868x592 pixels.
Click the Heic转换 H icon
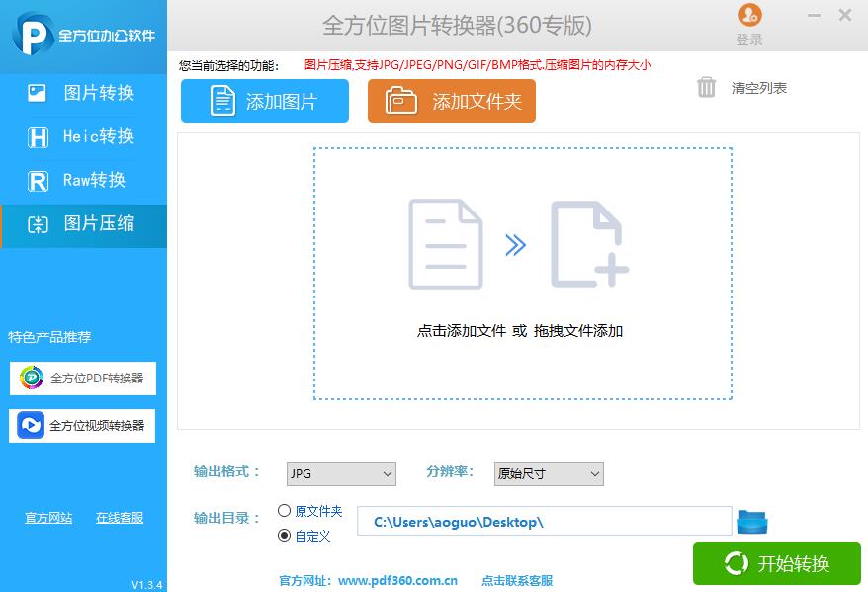click(38, 137)
